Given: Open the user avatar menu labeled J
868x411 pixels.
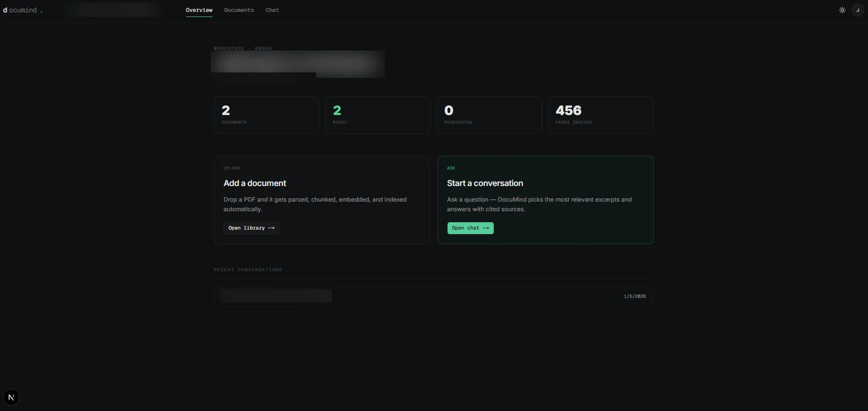Looking at the screenshot, I should tap(857, 10).
